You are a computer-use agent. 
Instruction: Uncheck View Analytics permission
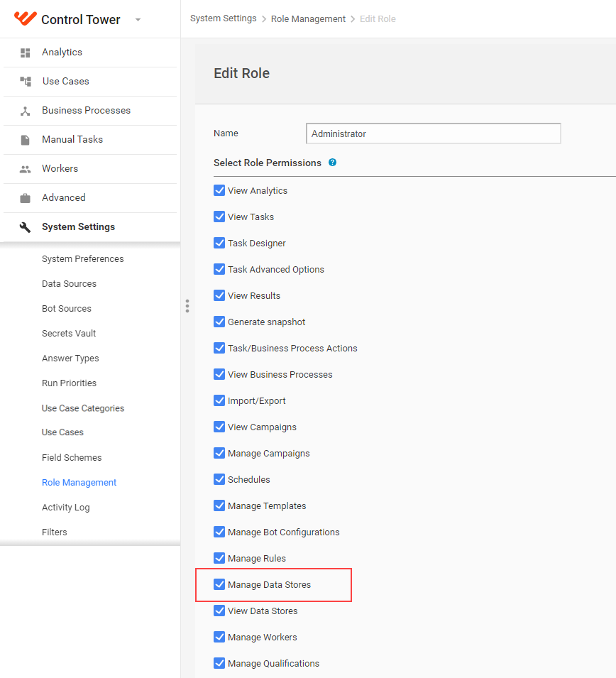pyautogui.click(x=219, y=191)
